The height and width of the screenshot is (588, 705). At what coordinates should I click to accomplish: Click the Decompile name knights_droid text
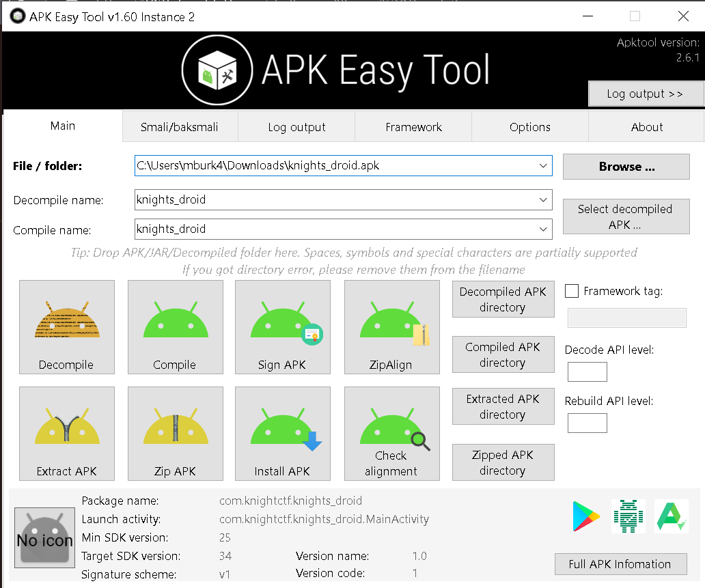[171, 199]
